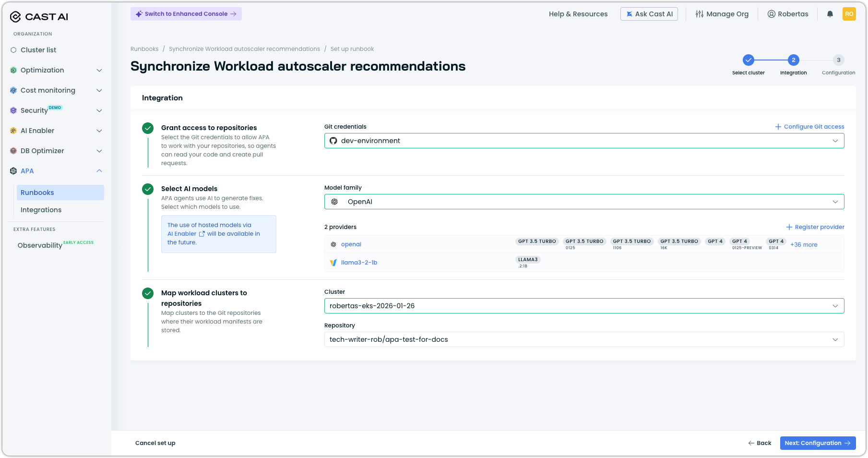Image resolution: width=868 pixels, height=458 pixels.
Task: Click the Cost monitoring sidebar icon
Action: click(x=13, y=90)
